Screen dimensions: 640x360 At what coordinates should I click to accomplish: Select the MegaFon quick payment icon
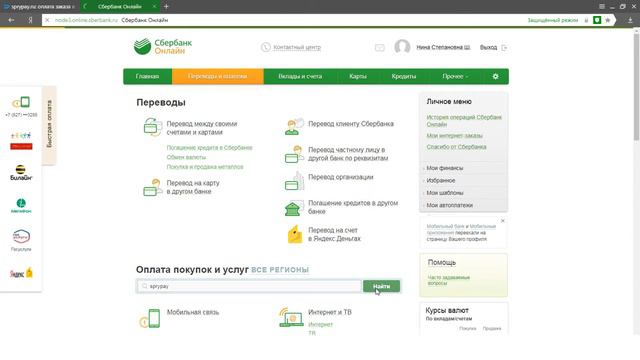[21, 205]
